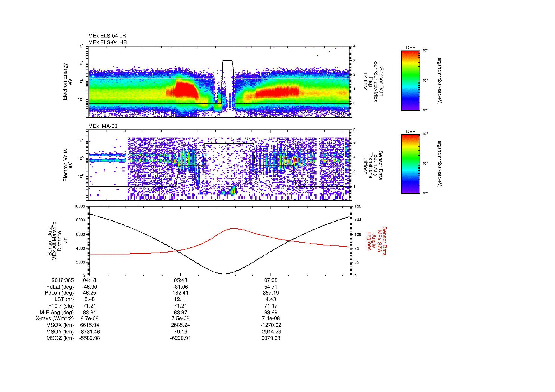The width and height of the screenshot is (555, 392).
Task: Click the X-rays value '8.7e-08'
Action: point(89,318)
